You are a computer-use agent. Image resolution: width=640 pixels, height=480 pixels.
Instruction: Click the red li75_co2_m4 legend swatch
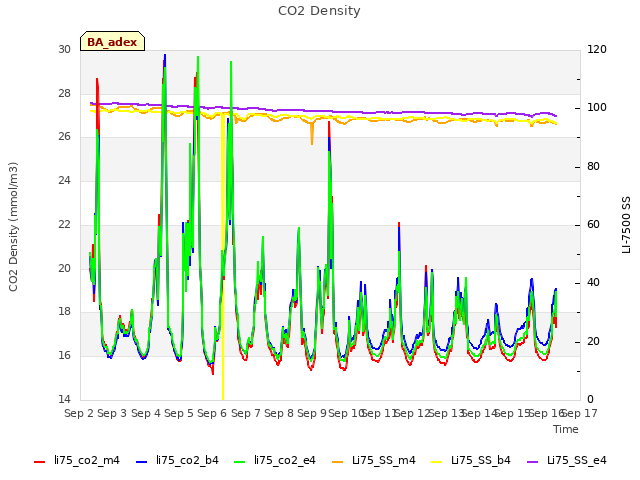pos(40,462)
